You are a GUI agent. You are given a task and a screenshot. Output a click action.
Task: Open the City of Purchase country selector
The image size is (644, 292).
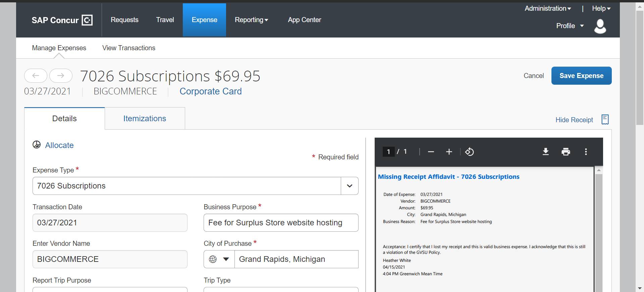[219, 259]
